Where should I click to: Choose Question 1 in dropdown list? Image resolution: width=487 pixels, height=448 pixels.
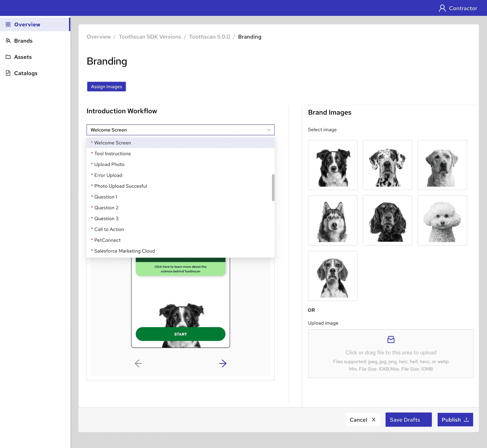[x=180, y=197]
